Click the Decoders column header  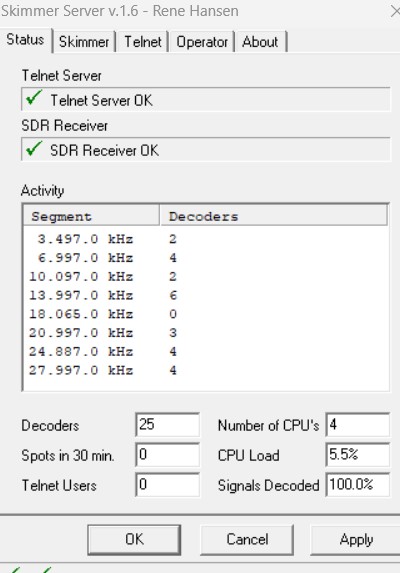click(274, 216)
